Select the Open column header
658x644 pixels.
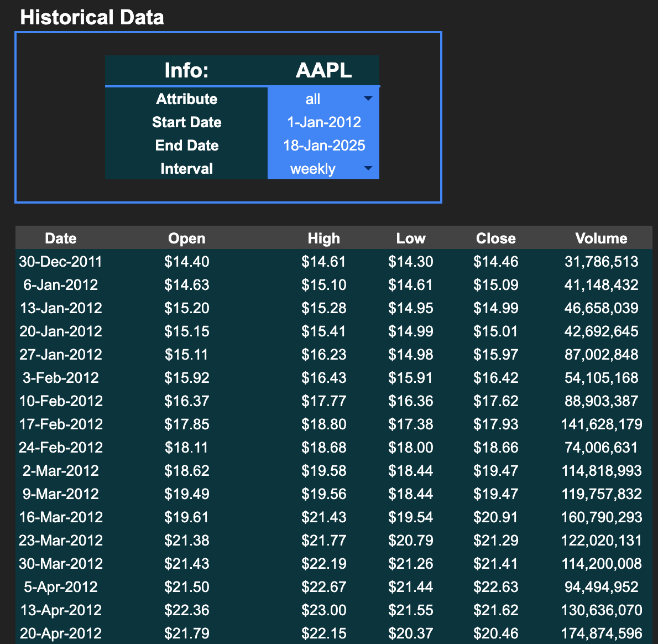(187, 238)
